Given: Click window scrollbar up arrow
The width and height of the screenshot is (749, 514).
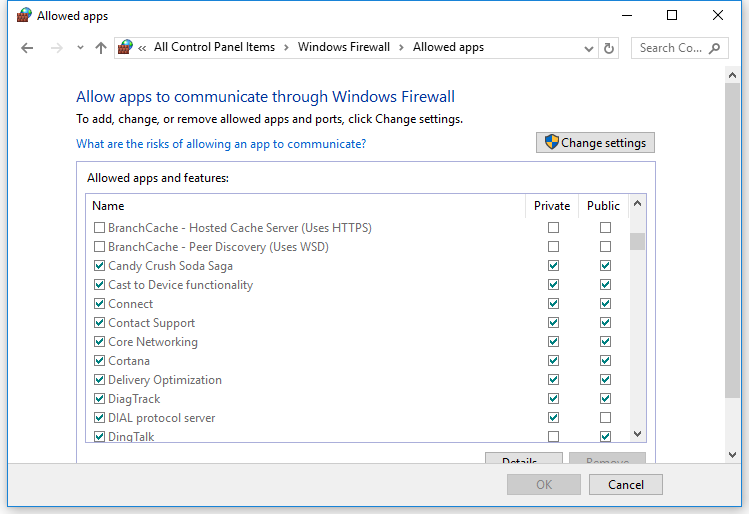Looking at the screenshot, I should coord(732,75).
